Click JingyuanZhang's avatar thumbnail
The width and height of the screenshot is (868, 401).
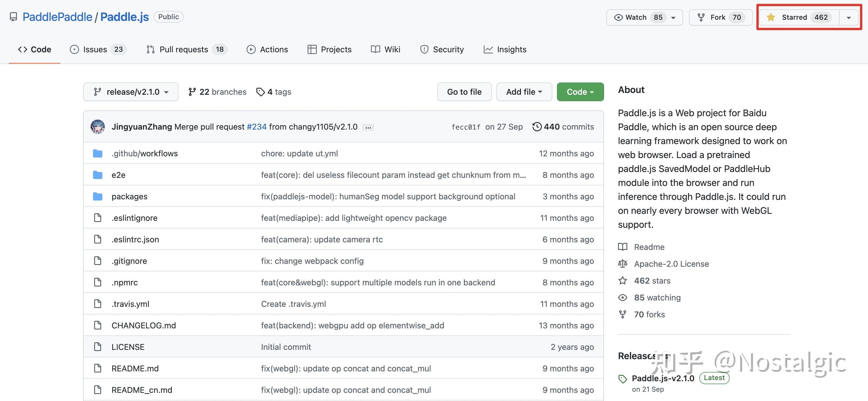click(x=98, y=127)
